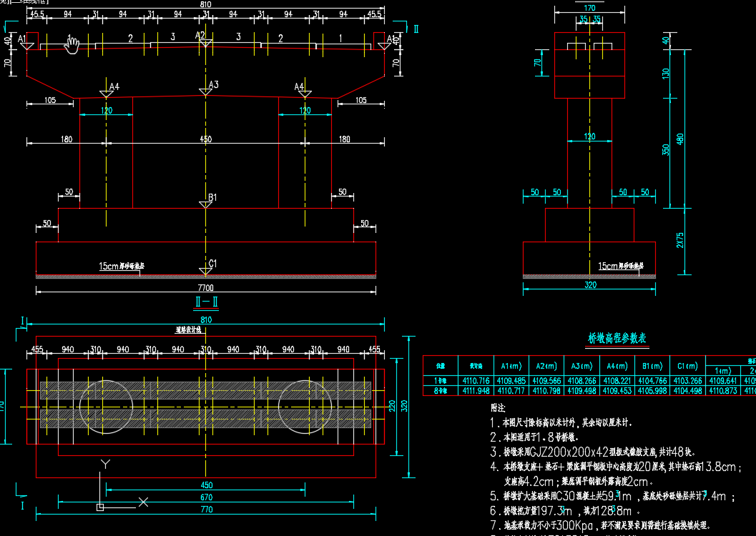The width and height of the screenshot is (756, 536).
Task: Click the UCS origin square icon
Action: pyautogui.click(x=100, y=507)
